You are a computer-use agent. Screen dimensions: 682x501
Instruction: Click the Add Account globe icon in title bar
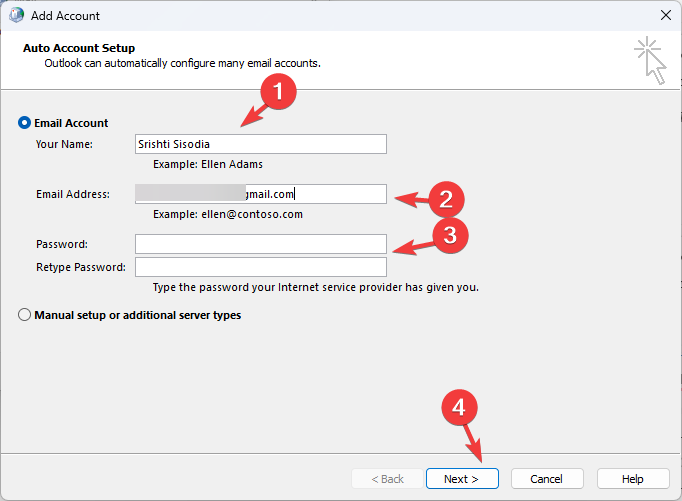17,16
